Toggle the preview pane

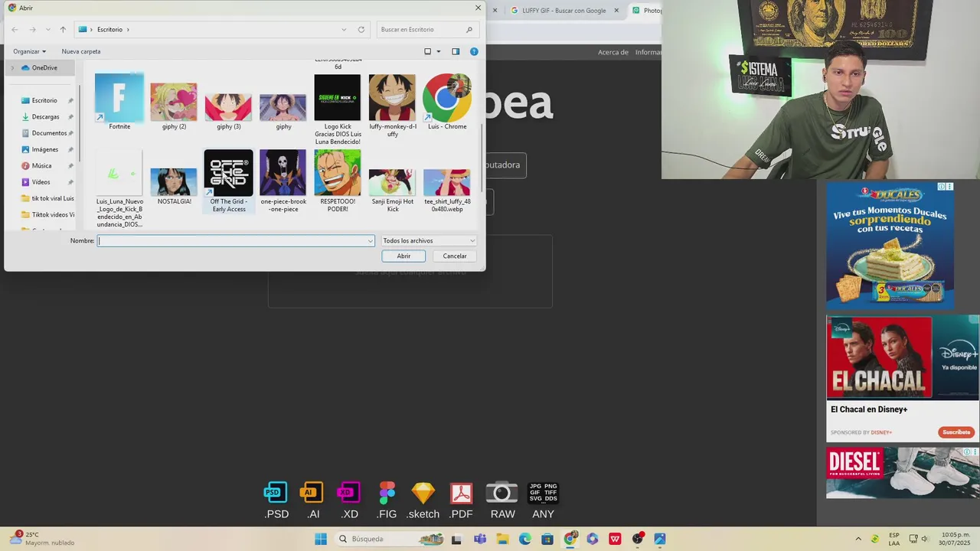pos(456,51)
